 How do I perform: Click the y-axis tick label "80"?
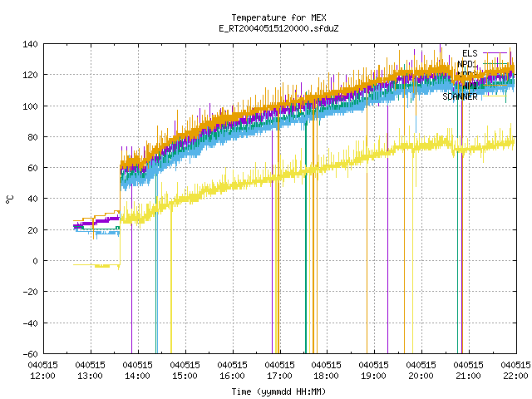(32, 137)
